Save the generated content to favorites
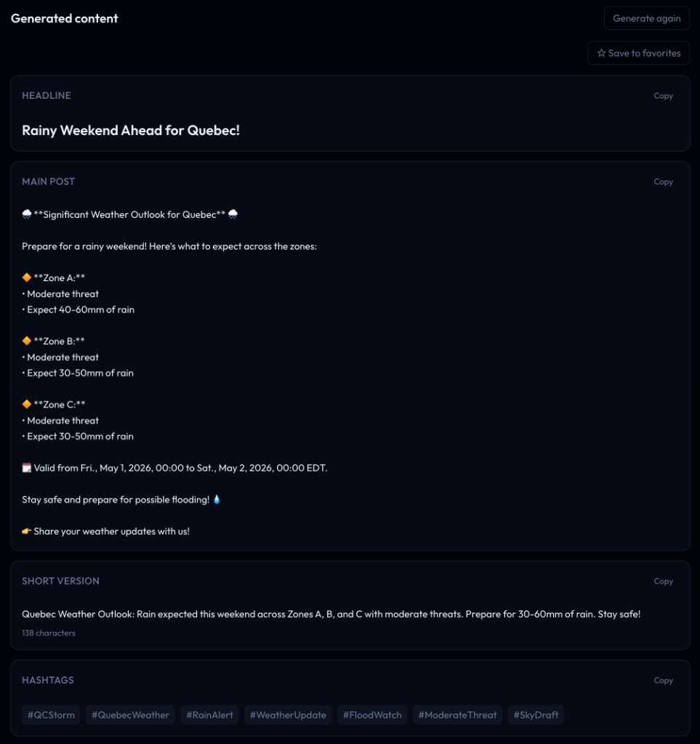Screen dimensions: 700x744 (638, 52)
